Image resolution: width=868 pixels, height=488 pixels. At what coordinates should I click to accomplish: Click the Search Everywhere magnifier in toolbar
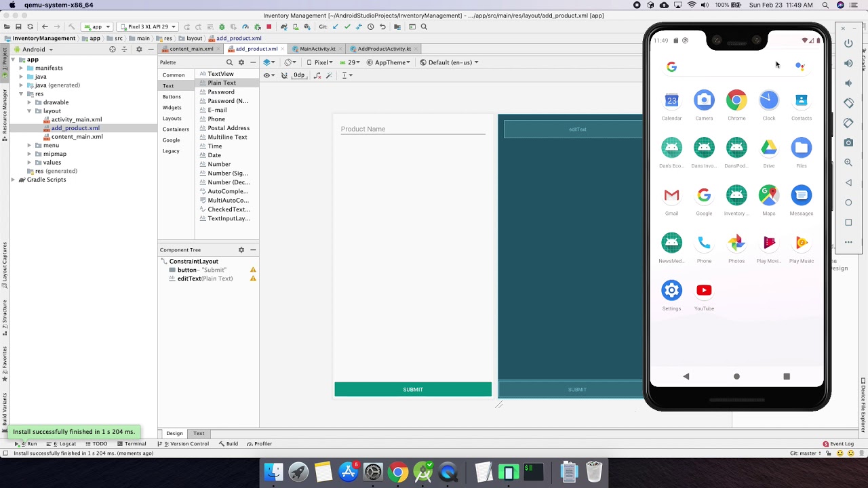tap(424, 26)
